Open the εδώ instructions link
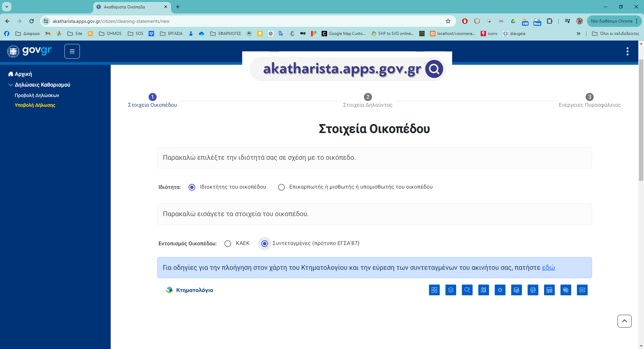This screenshot has height=349, width=644. pyautogui.click(x=549, y=268)
